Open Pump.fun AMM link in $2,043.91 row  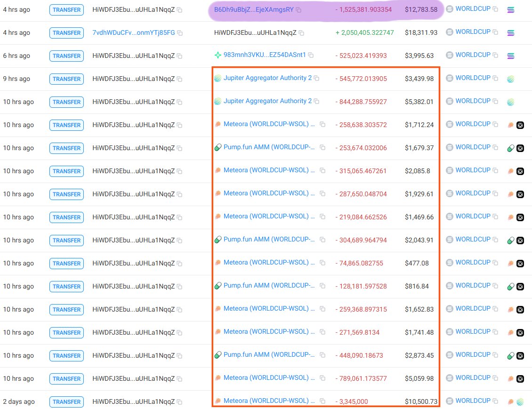tap(269, 240)
